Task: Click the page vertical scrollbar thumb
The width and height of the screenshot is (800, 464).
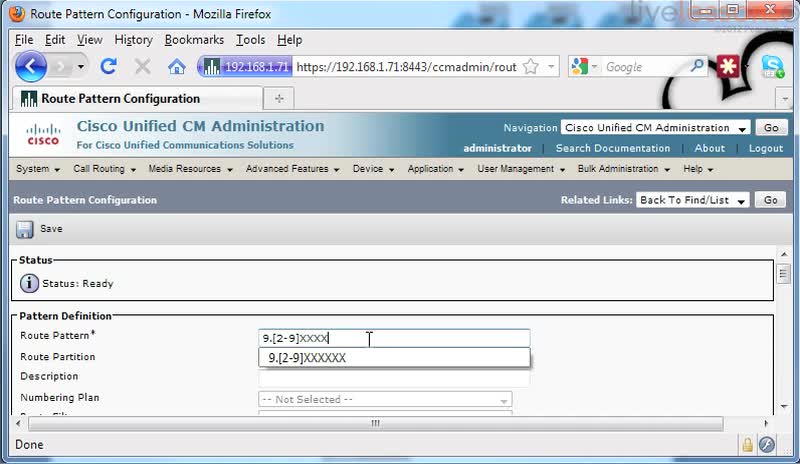Action: pos(784,274)
